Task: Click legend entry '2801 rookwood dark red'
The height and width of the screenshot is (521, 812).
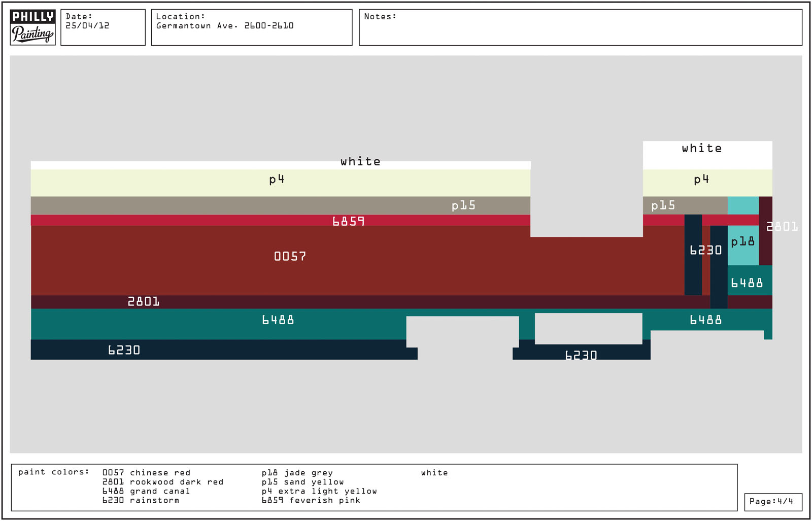Action: 163,481
